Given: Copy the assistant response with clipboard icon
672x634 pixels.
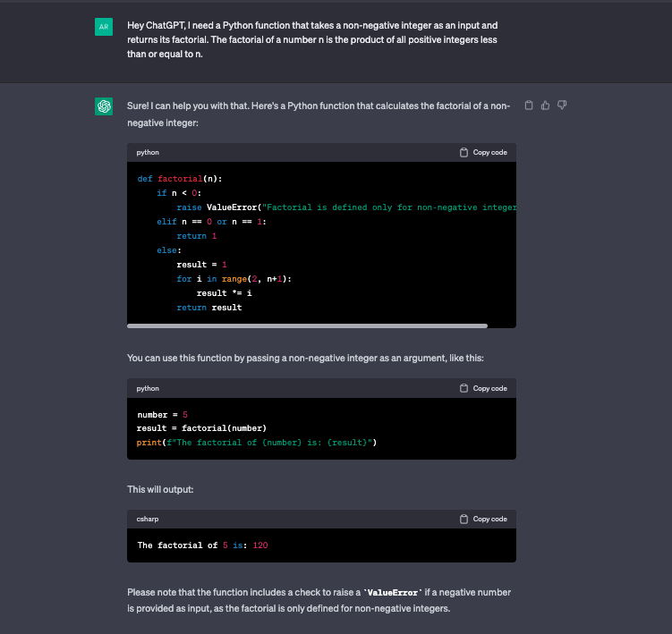Looking at the screenshot, I should (529, 106).
